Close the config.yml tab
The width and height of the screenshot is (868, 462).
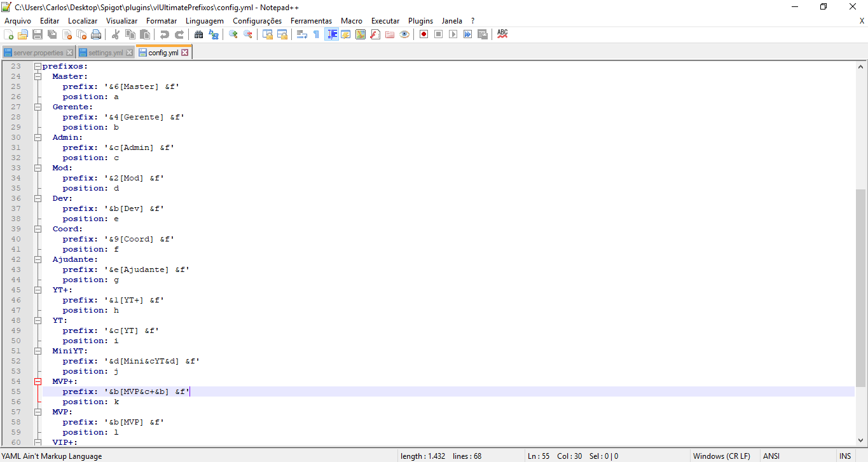point(185,53)
